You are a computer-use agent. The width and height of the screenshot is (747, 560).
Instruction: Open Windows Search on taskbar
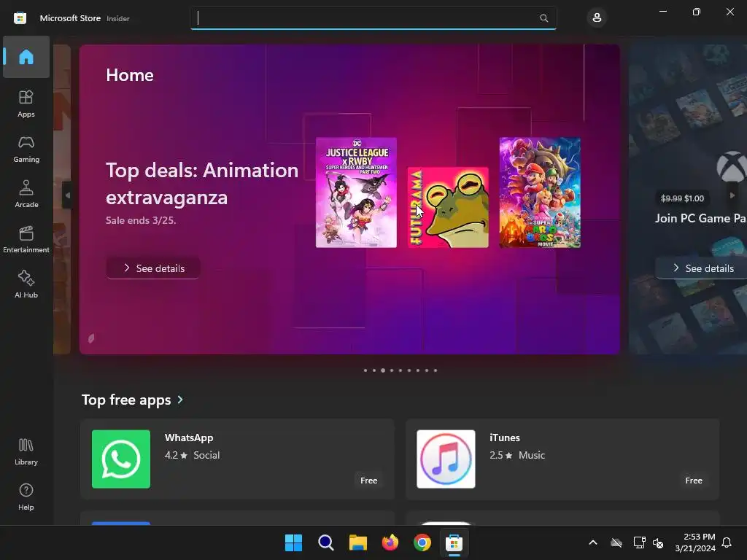pos(326,542)
